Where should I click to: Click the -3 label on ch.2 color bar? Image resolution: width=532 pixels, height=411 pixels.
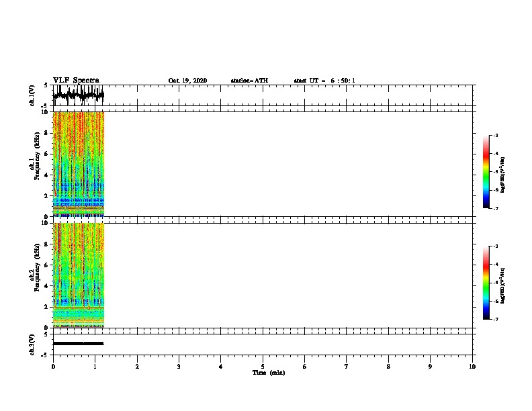(495, 246)
